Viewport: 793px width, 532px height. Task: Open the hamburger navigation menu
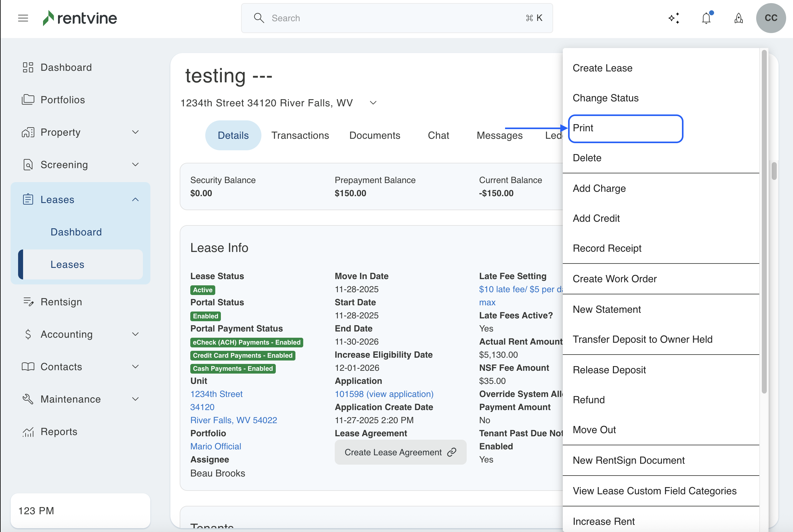[x=23, y=18]
